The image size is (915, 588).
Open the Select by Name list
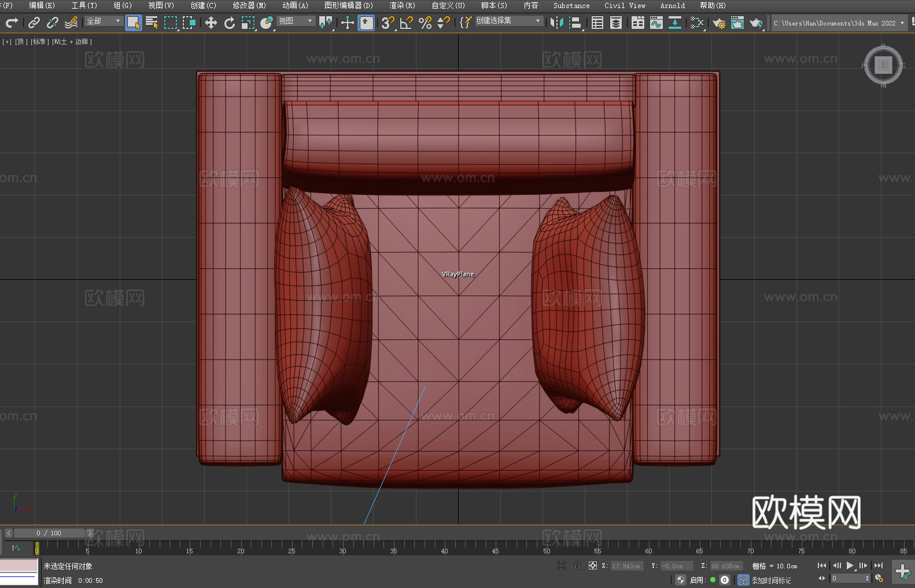click(152, 23)
